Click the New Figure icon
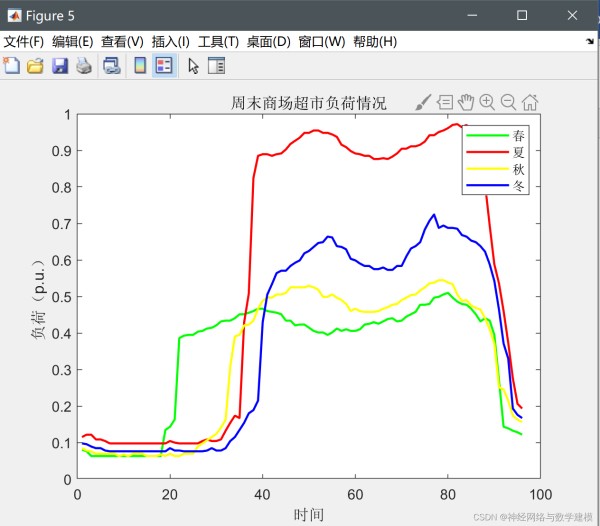The image size is (600, 526). tap(11, 65)
